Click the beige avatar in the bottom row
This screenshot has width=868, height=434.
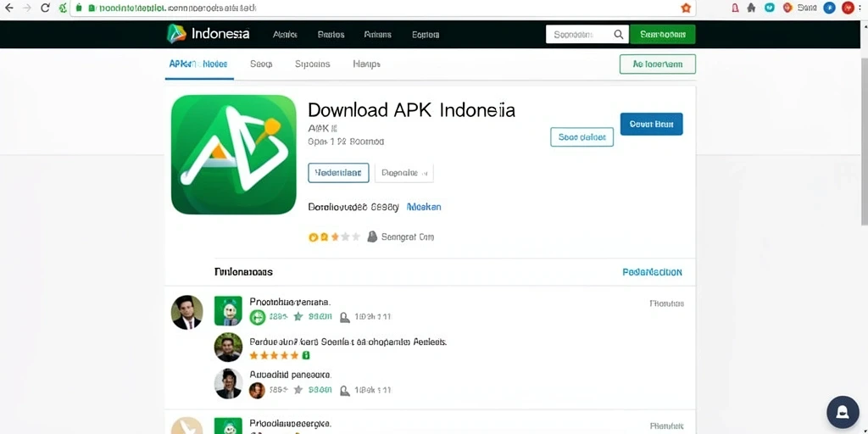click(186, 426)
